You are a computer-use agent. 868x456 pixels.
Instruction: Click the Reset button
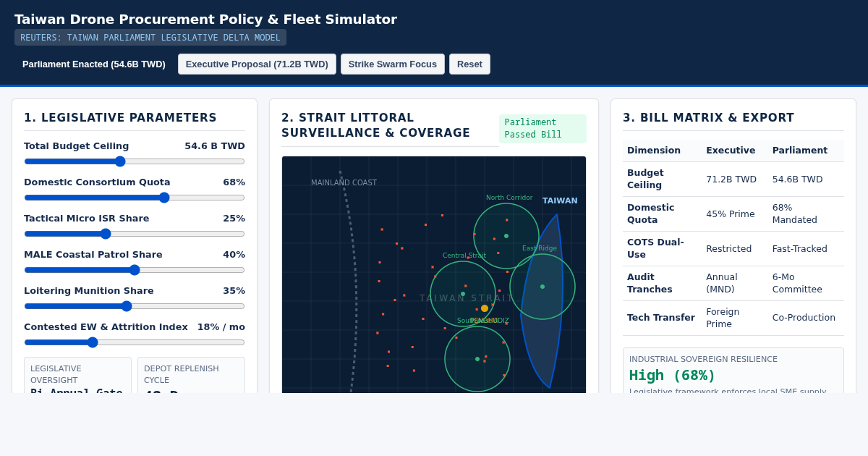(469, 64)
